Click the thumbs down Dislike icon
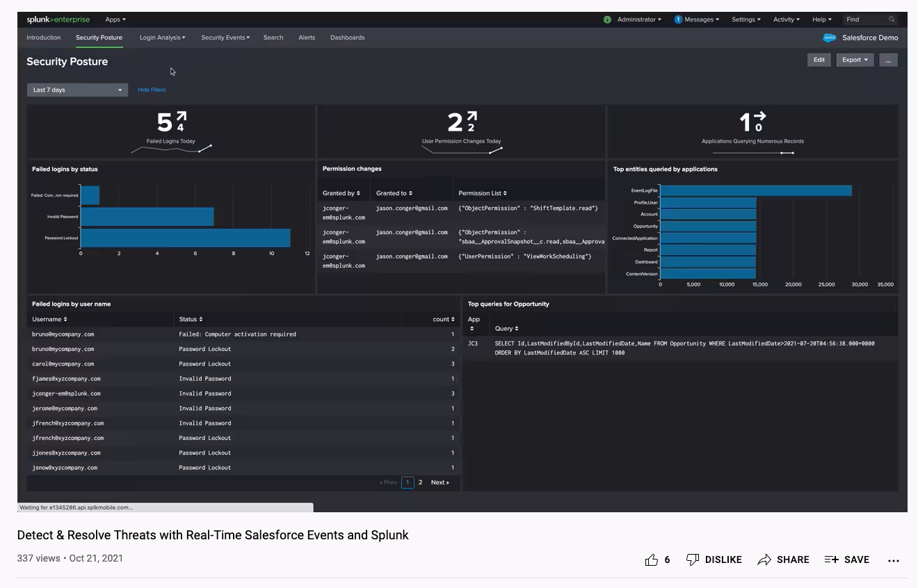This screenshot has width=918, height=588. click(x=693, y=560)
